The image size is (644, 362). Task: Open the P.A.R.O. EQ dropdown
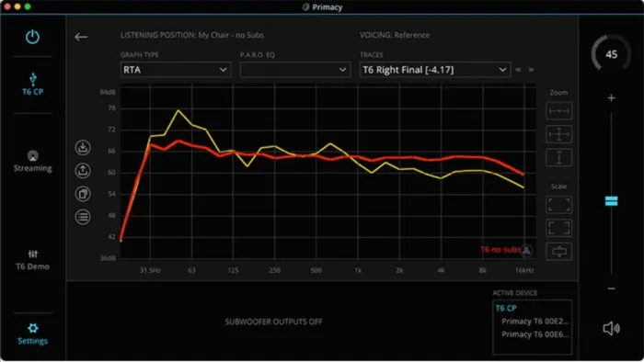pyautogui.click(x=295, y=70)
